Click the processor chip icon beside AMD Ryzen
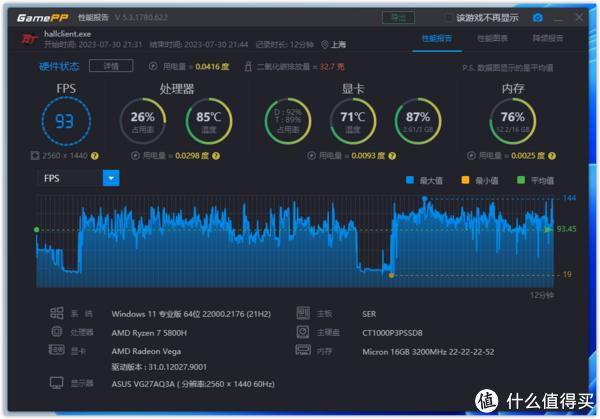The height and width of the screenshot is (419, 600). (x=57, y=331)
